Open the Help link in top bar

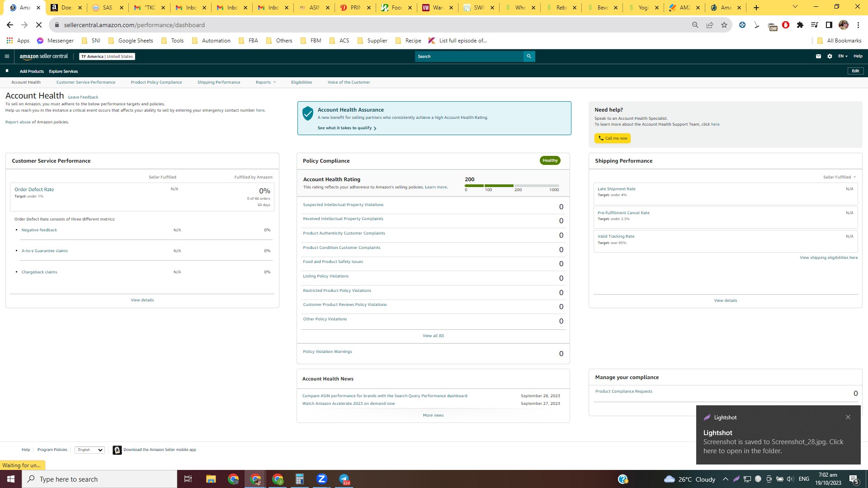(858, 56)
